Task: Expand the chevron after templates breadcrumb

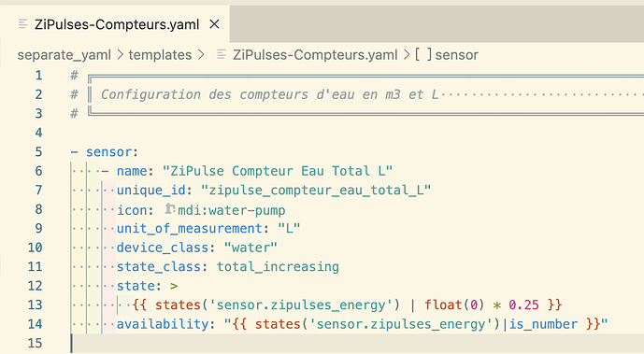Action: [201, 55]
